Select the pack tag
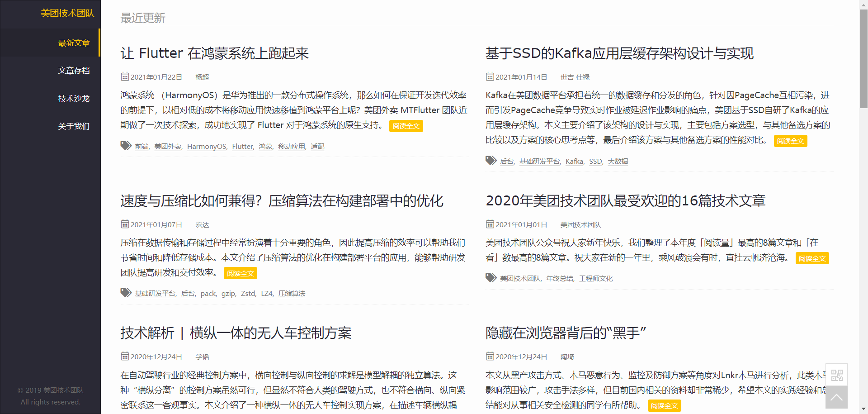This screenshot has width=868, height=414. coord(208,294)
